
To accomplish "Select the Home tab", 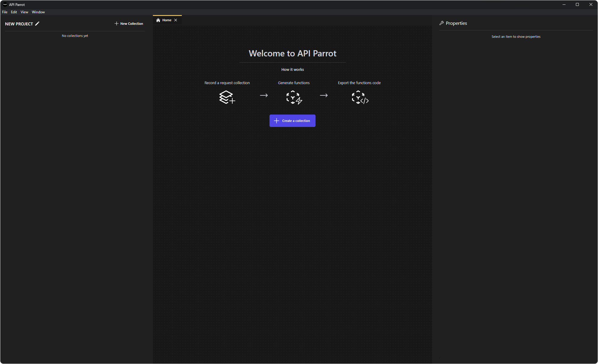I will pyautogui.click(x=167, y=20).
